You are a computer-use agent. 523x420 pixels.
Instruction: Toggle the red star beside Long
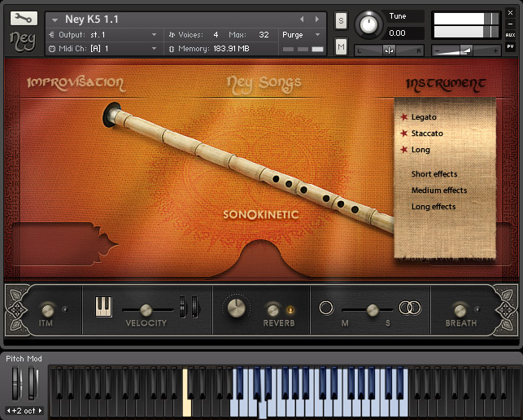tap(404, 149)
